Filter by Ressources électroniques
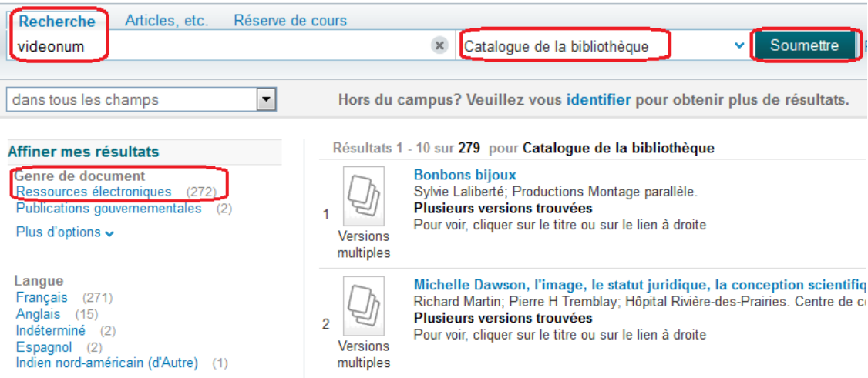This screenshot has width=868, height=378. (x=93, y=192)
